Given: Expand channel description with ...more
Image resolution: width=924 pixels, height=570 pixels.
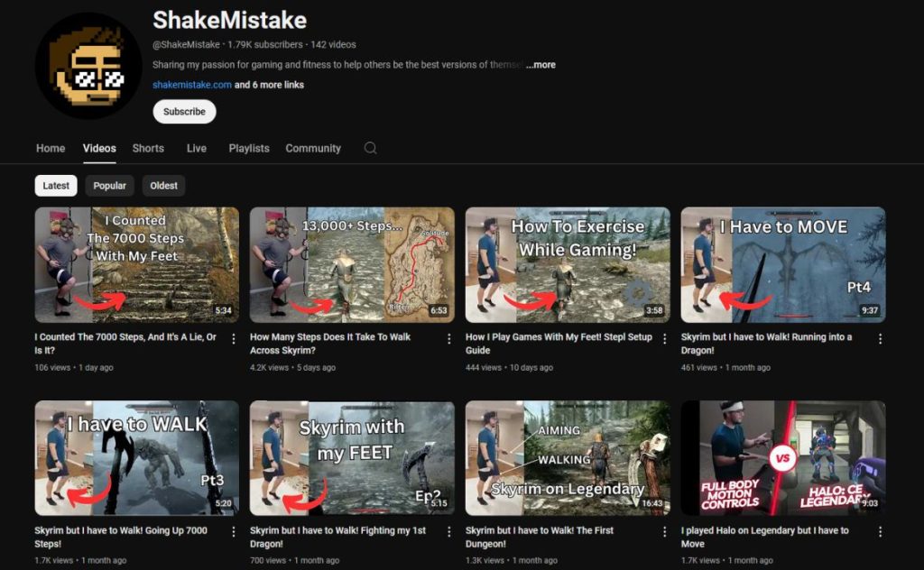Looking at the screenshot, I should click(541, 65).
